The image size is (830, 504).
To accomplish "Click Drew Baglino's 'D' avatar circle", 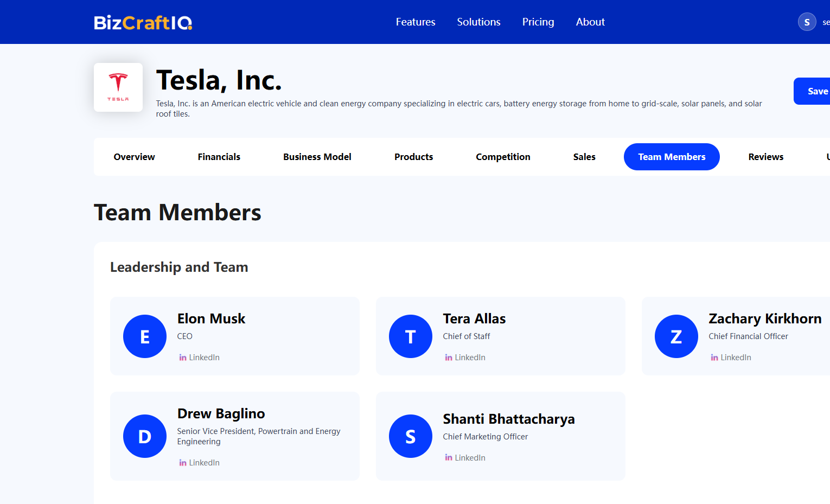I will pyautogui.click(x=145, y=436).
